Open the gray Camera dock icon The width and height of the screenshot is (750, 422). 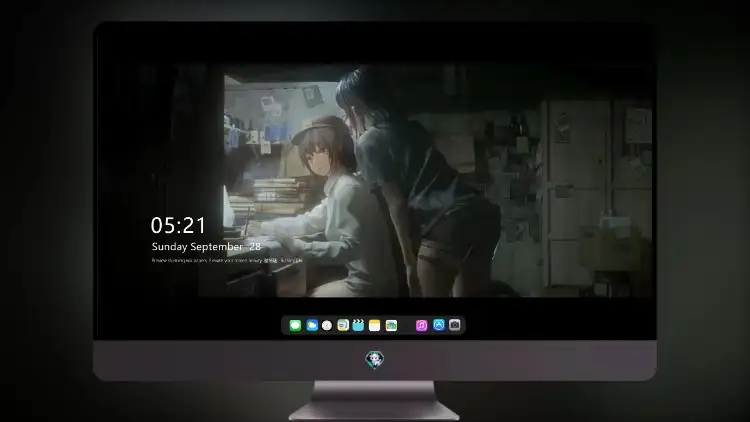pos(455,325)
